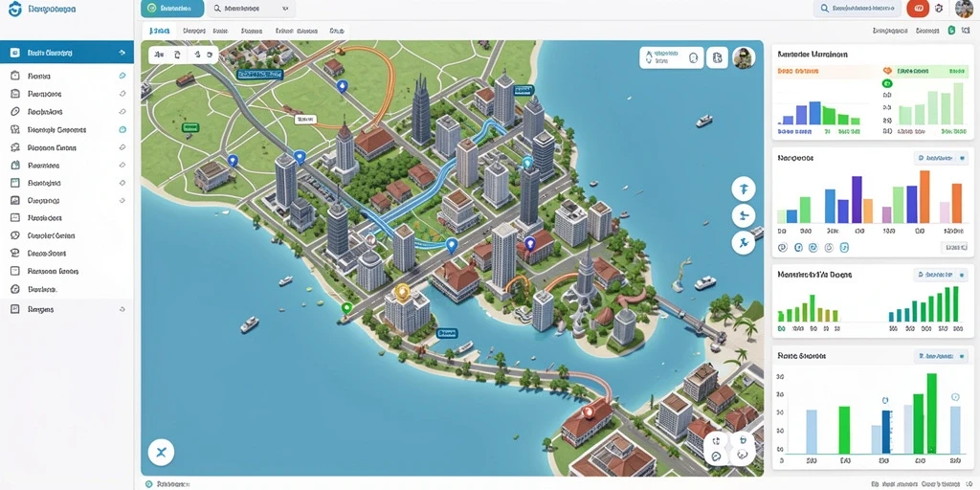Click the third icon in the map's top-left toolbar

tap(196, 55)
